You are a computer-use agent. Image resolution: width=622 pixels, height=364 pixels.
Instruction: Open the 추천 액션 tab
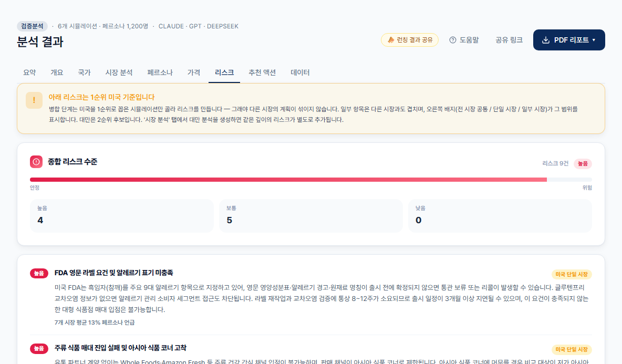click(262, 72)
